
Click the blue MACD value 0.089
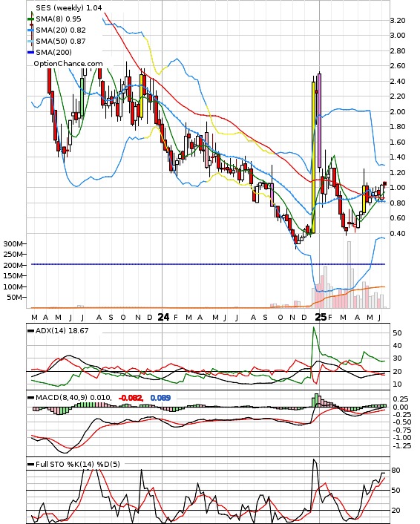pyautogui.click(x=160, y=398)
